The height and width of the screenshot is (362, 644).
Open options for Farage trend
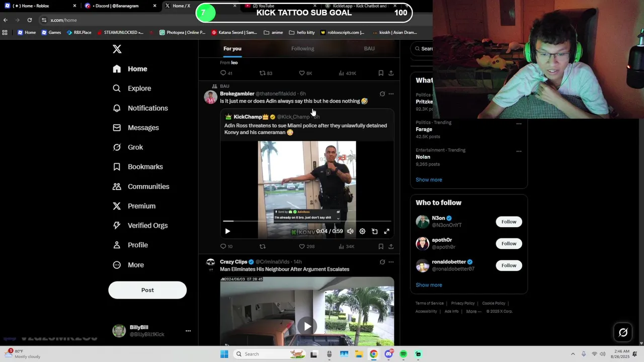pos(519,124)
